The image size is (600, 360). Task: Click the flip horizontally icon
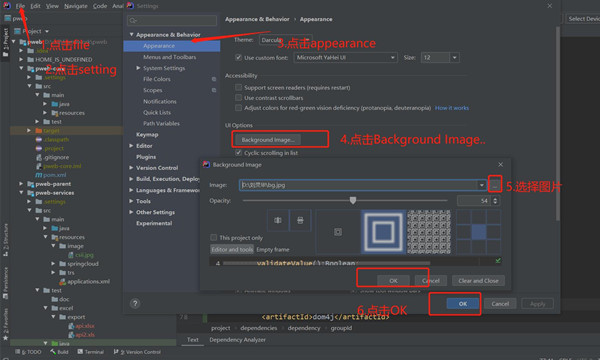278,220
